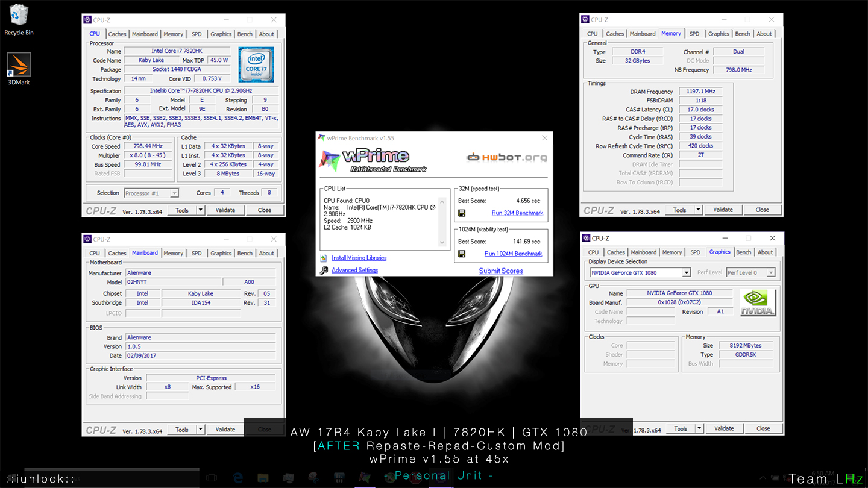Viewport: 868px width, 488px height.
Task: Open Task View on the taskbar
Action: pyautogui.click(x=212, y=477)
